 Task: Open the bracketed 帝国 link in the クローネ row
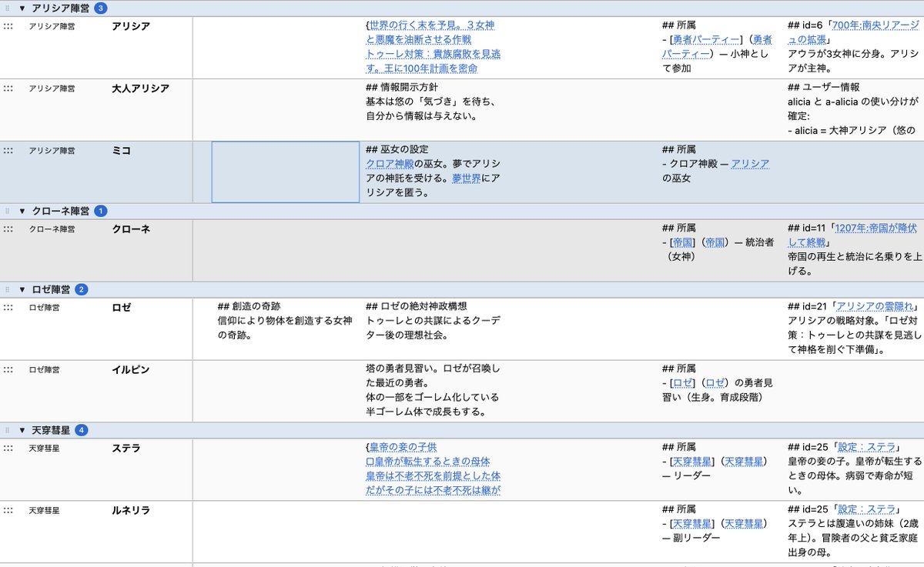point(683,242)
